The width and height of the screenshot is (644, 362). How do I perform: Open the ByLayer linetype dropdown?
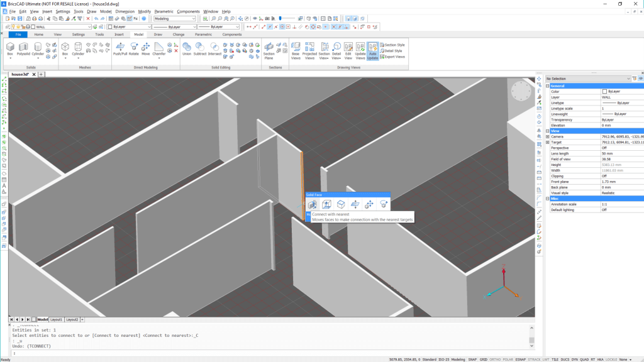pos(195,26)
